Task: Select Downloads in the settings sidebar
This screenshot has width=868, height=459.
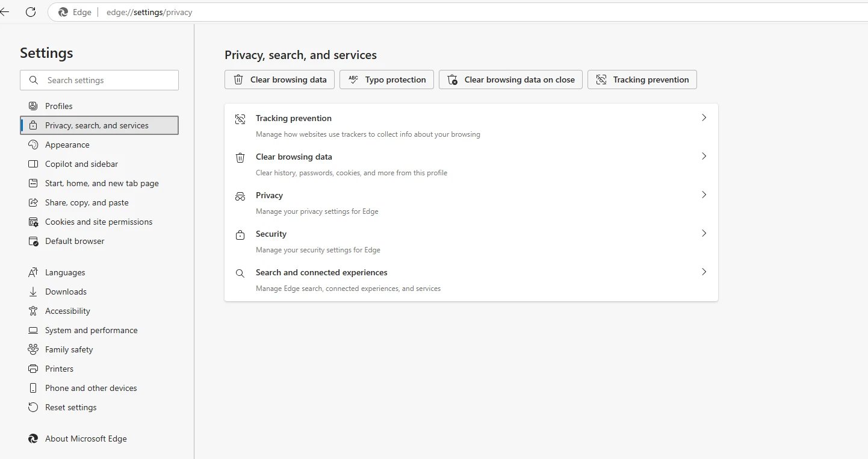Action: (x=99, y=292)
